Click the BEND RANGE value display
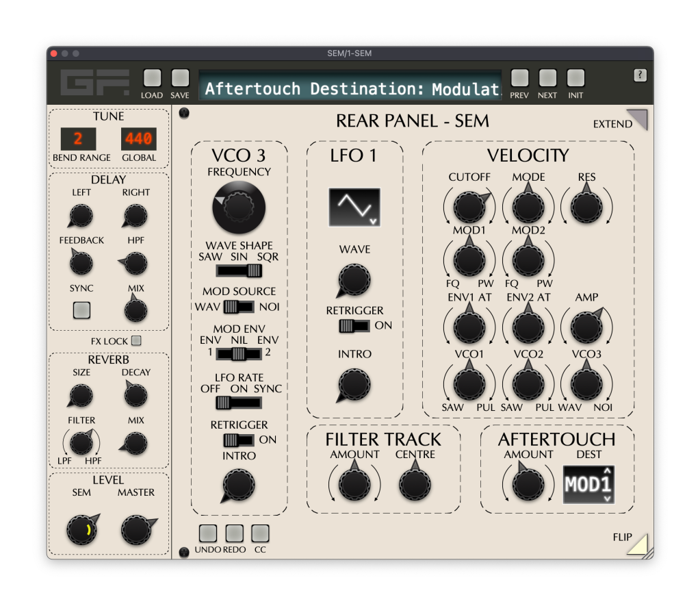Image resolution: width=700 pixels, height=606 pixels. 78,139
